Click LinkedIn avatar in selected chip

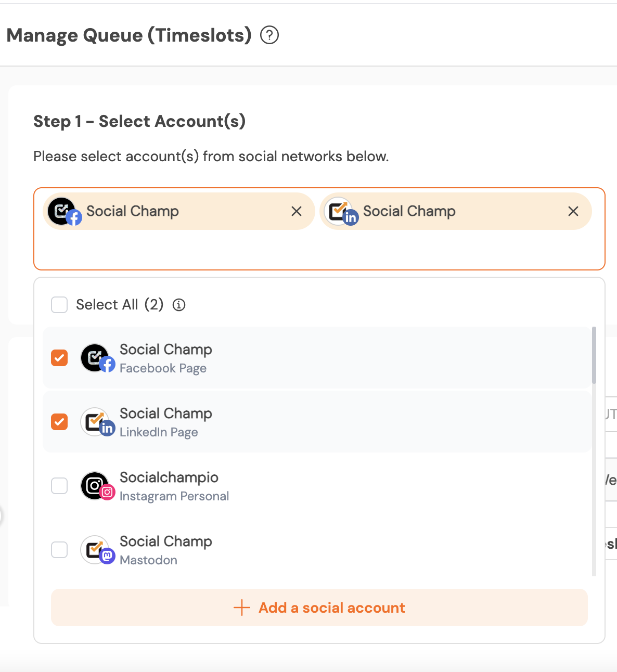(339, 211)
